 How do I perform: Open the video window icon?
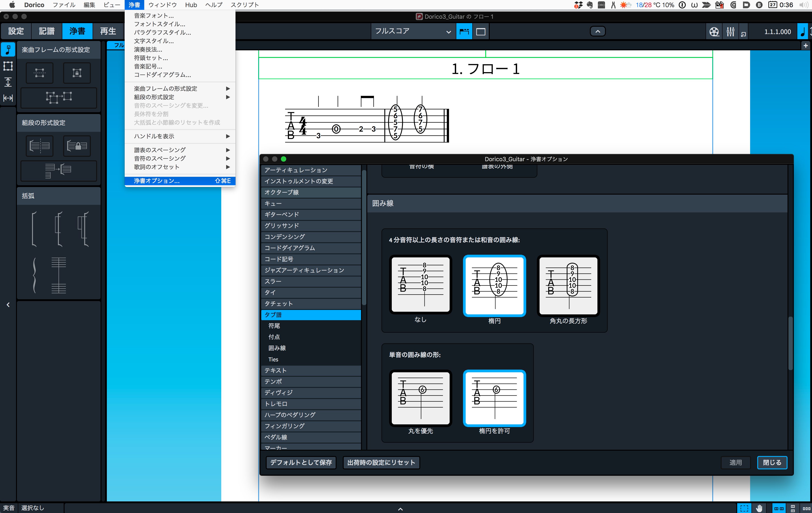point(714,32)
